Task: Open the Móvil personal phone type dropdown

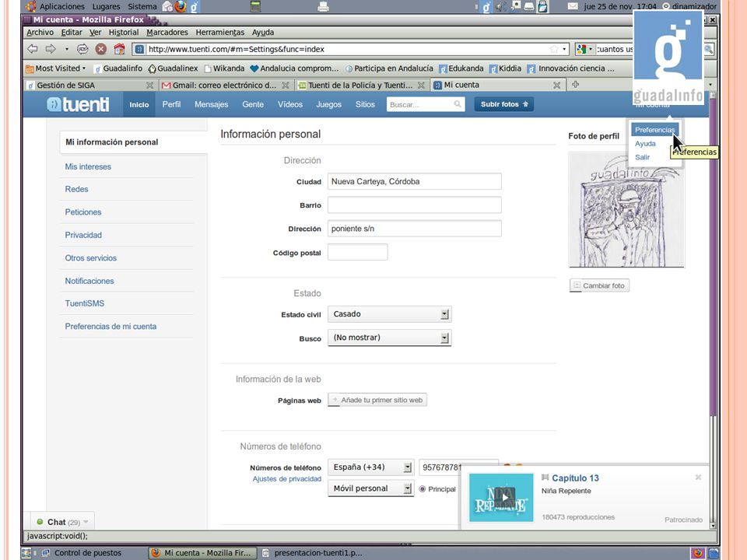Action: click(370, 488)
